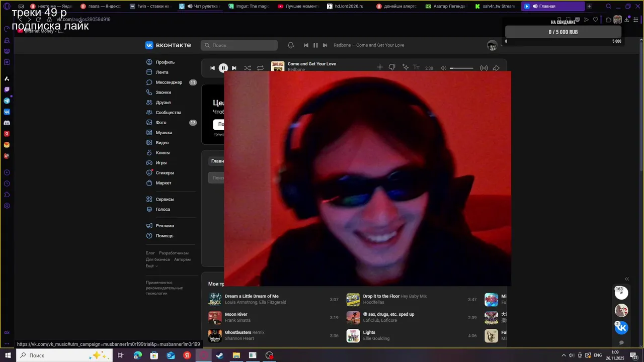Dislike the current track

tap(392, 67)
